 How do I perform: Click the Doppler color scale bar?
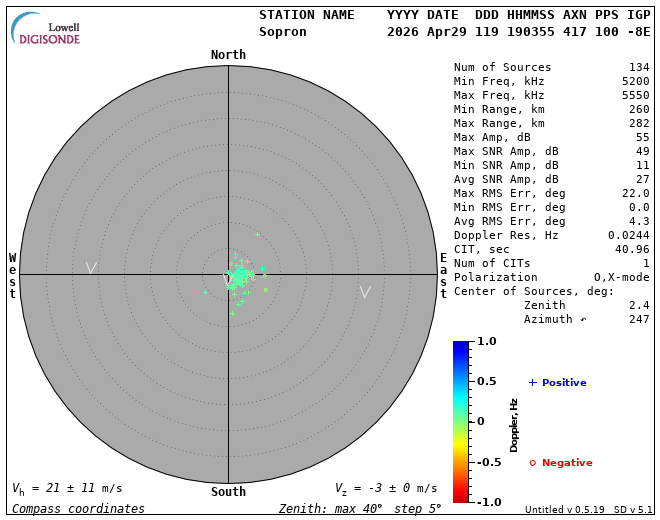(x=460, y=421)
